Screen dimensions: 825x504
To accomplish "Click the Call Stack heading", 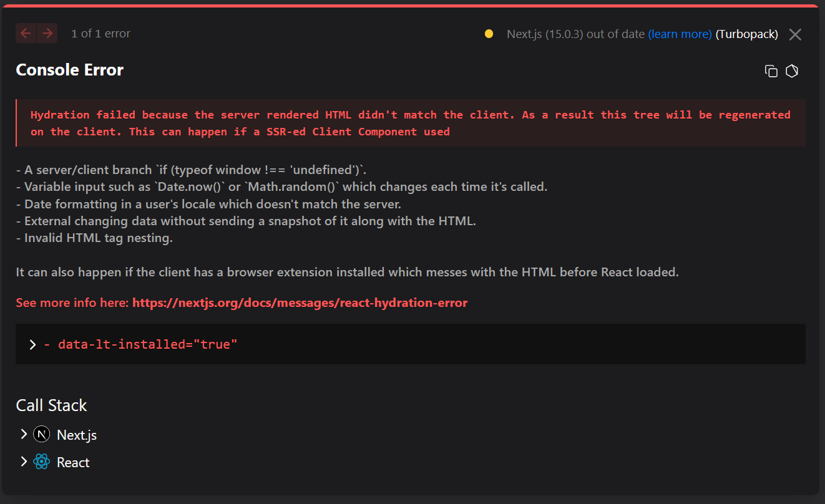I will pos(51,405).
